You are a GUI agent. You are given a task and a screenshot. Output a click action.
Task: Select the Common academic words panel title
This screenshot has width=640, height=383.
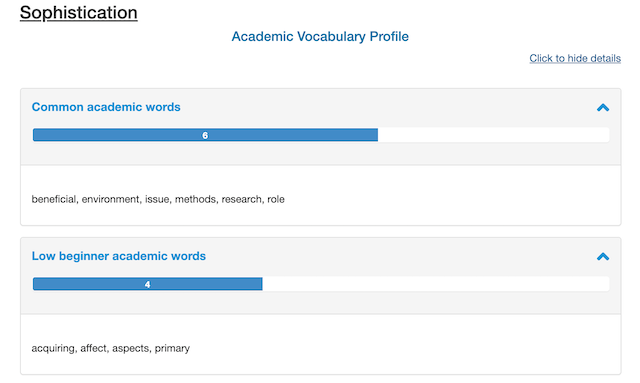point(106,107)
